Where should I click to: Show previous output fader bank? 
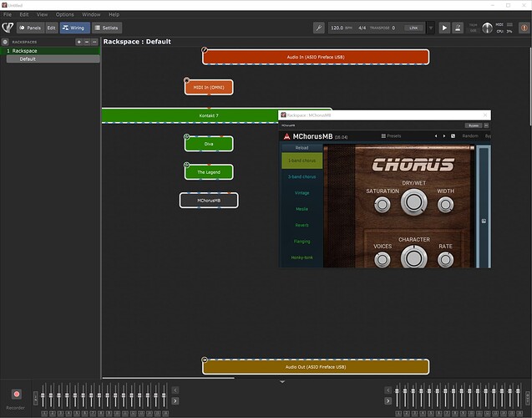pos(388,390)
